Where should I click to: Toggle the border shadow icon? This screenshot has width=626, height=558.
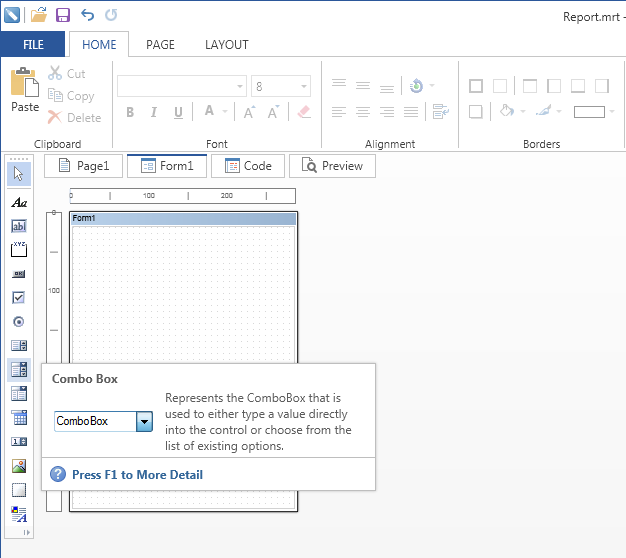(476, 112)
